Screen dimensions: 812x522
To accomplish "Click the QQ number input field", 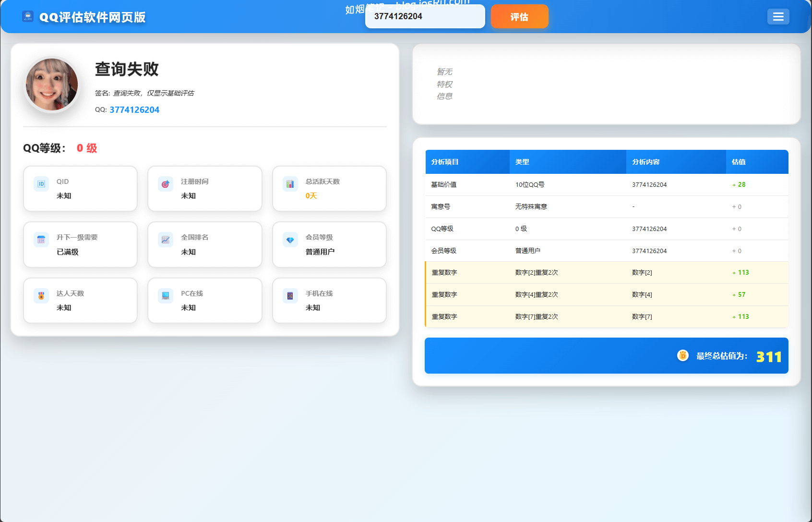I will (424, 16).
